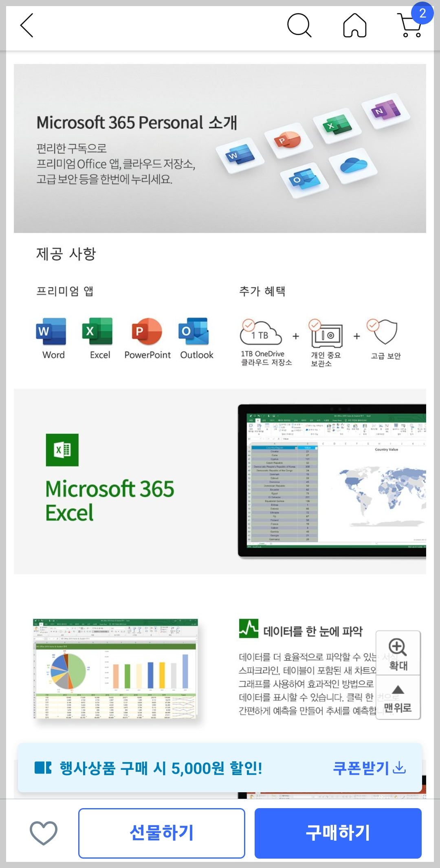
Task: Tap the 프리미엄 앱 label
Action: (x=65, y=291)
